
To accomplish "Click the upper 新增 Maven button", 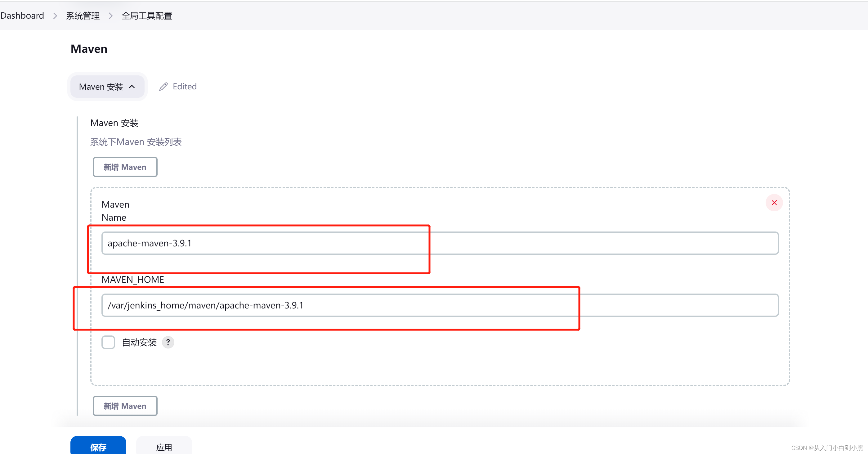I will click(125, 167).
